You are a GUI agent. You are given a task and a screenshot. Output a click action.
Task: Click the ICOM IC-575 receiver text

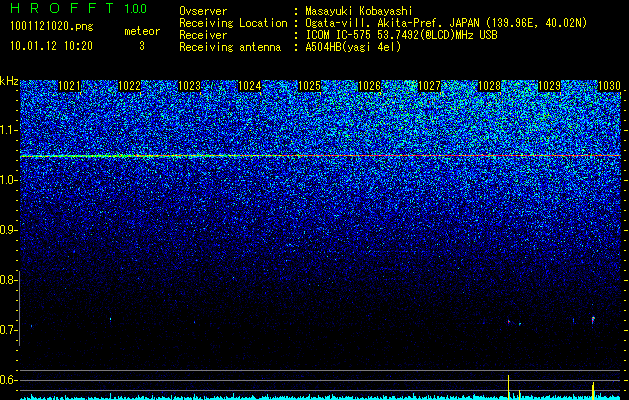pyautogui.click(x=401, y=35)
